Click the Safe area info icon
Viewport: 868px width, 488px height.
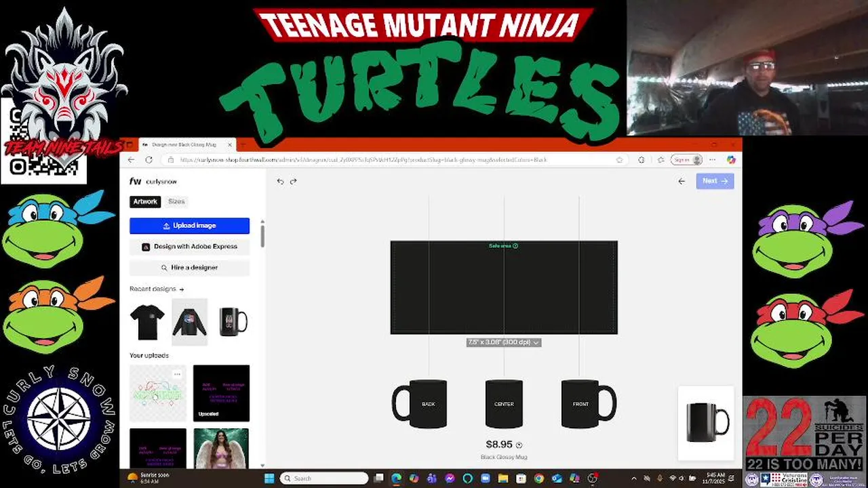tap(515, 246)
